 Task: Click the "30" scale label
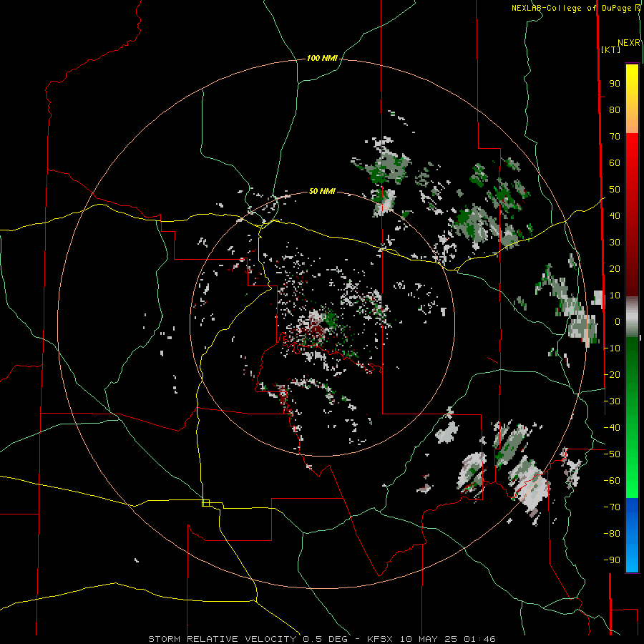(615, 243)
